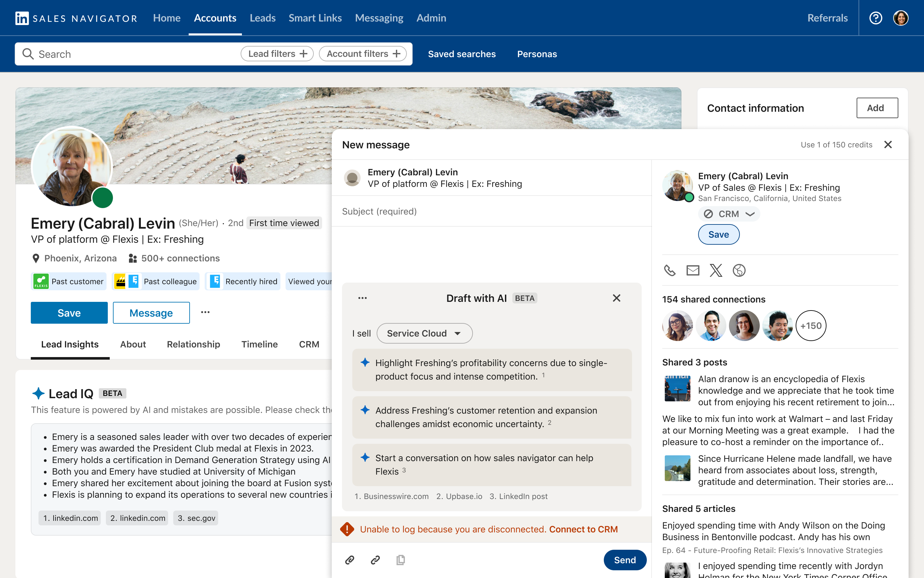
Task: Click the phone contact icon
Action: coord(670,270)
